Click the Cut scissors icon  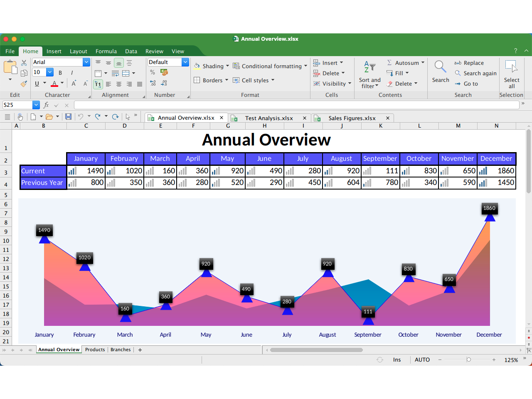(x=24, y=63)
